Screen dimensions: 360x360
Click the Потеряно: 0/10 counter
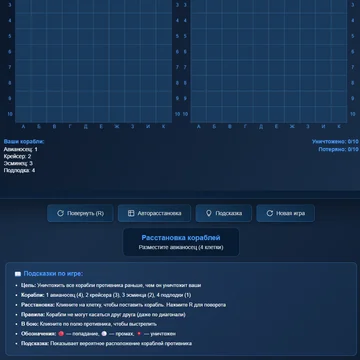tap(338, 149)
